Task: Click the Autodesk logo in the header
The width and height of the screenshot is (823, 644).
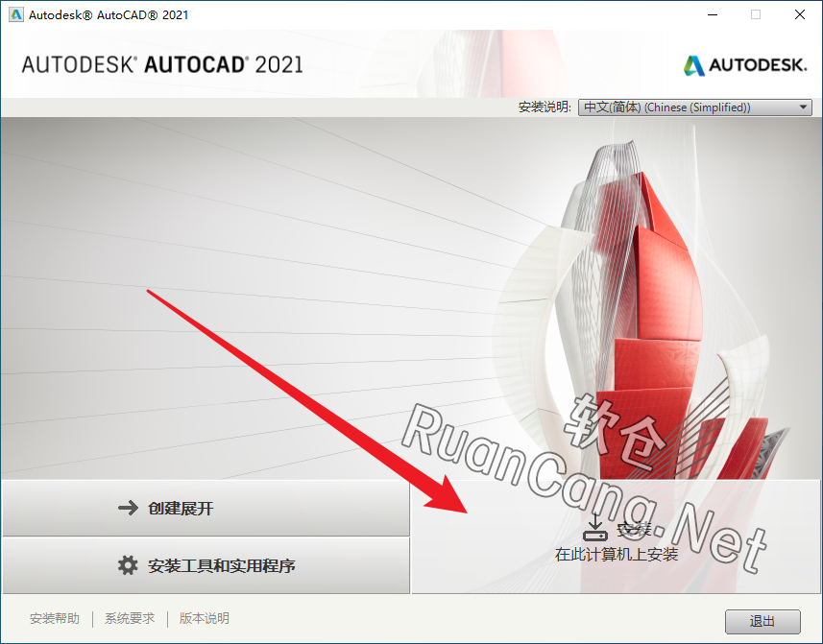Action: point(694,65)
